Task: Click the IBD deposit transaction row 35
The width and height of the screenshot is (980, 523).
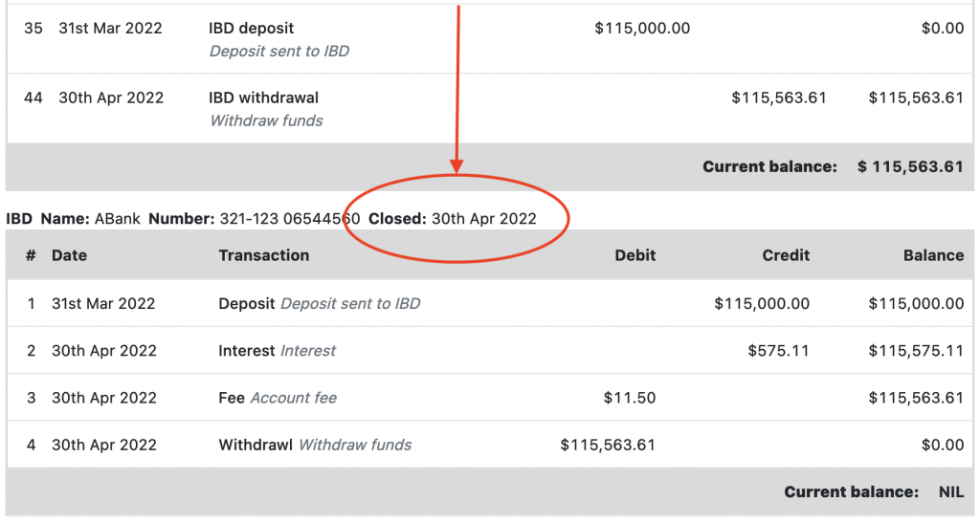Action: coord(252,29)
